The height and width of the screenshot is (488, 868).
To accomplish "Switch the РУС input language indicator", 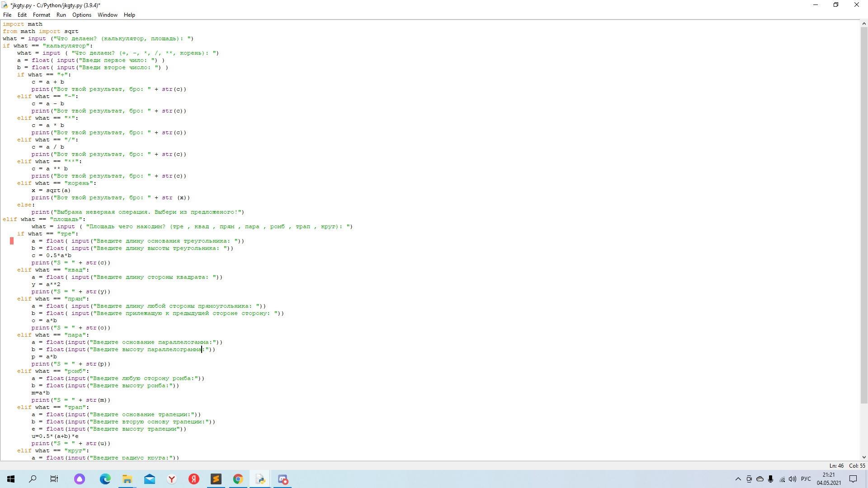I will click(806, 479).
